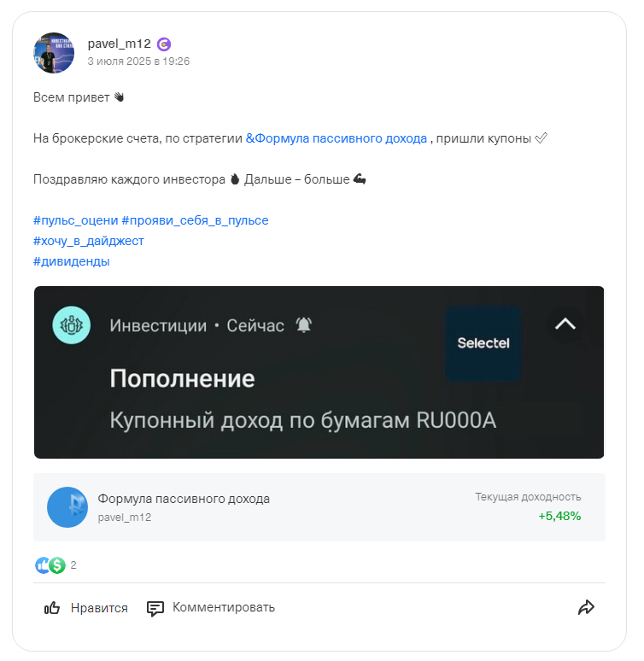Click the purple badge next to pavel_m12

[164, 44]
